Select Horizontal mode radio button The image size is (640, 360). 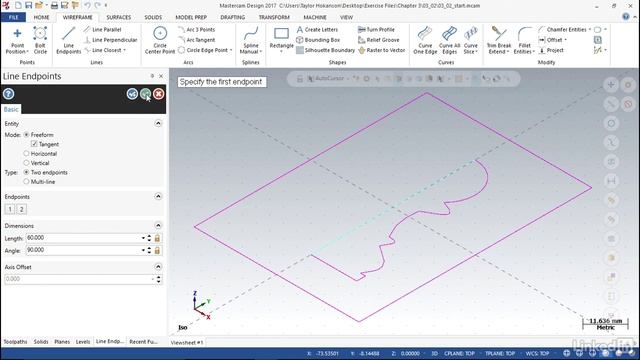(27, 153)
